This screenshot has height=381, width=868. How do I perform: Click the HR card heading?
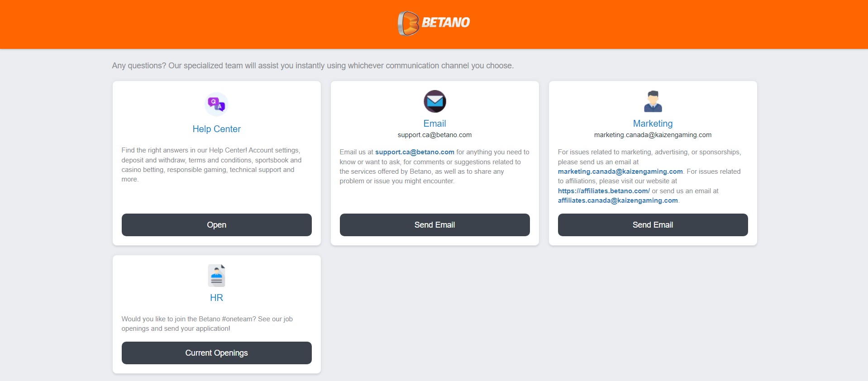[216, 298]
